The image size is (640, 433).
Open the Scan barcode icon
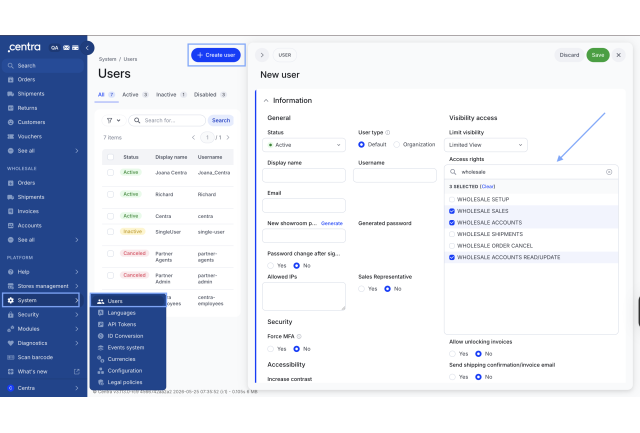[11, 358]
